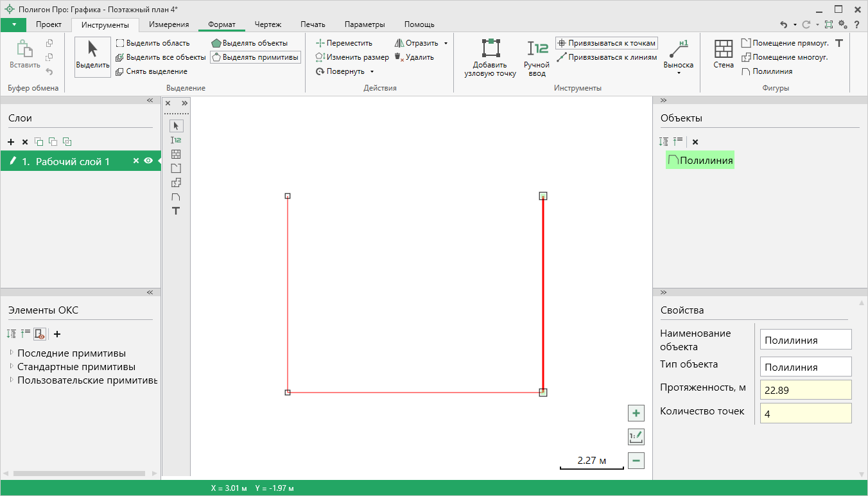Click Выделить все объекты button

(161, 57)
